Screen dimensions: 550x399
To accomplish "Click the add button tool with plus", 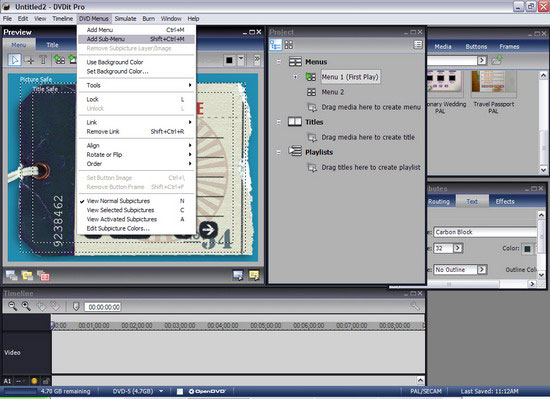I will tap(28, 60).
